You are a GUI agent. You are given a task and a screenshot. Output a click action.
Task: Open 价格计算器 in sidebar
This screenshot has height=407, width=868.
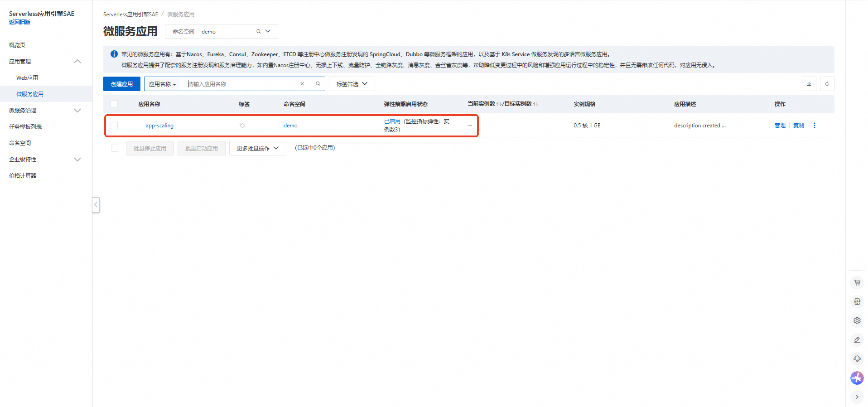[23, 175]
